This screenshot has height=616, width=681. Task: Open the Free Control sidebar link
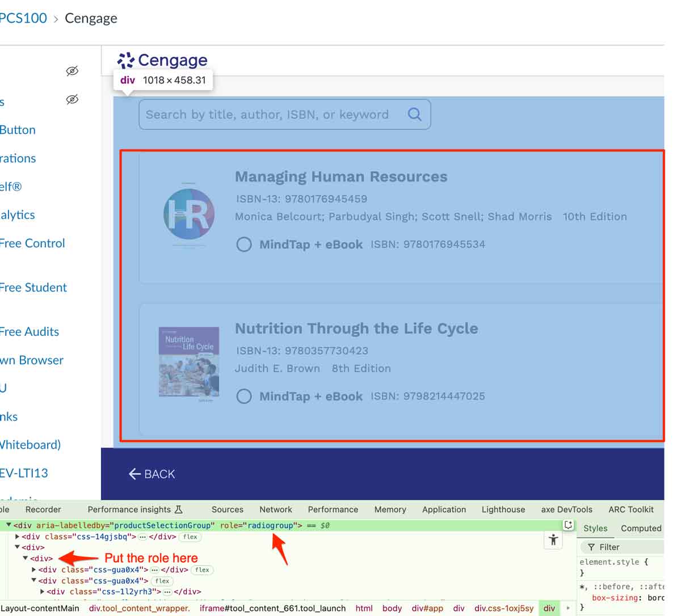(x=32, y=243)
